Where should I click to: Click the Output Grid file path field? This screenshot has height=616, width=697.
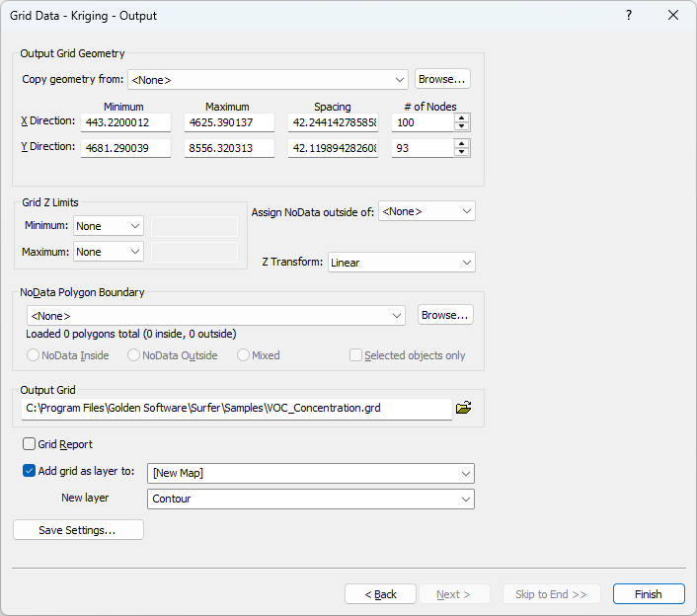[x=237, y=409]
